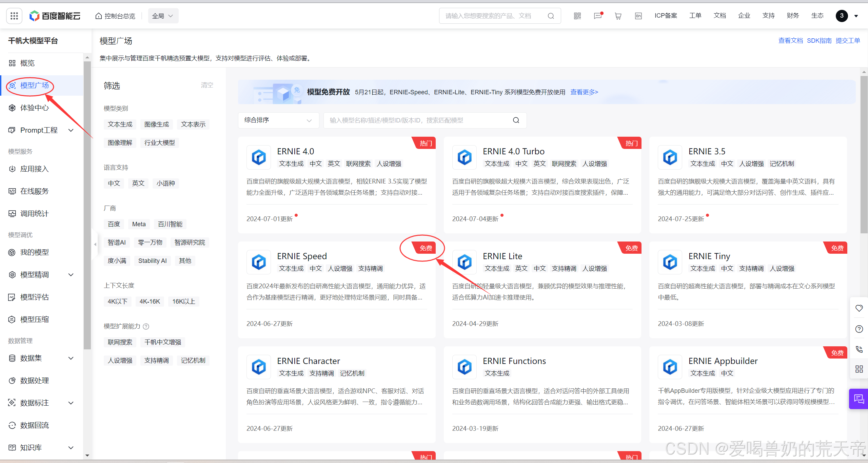868x463 pixels.
Task: Open 模型评估 in the sidebar
Action: [x=35, y=297]
